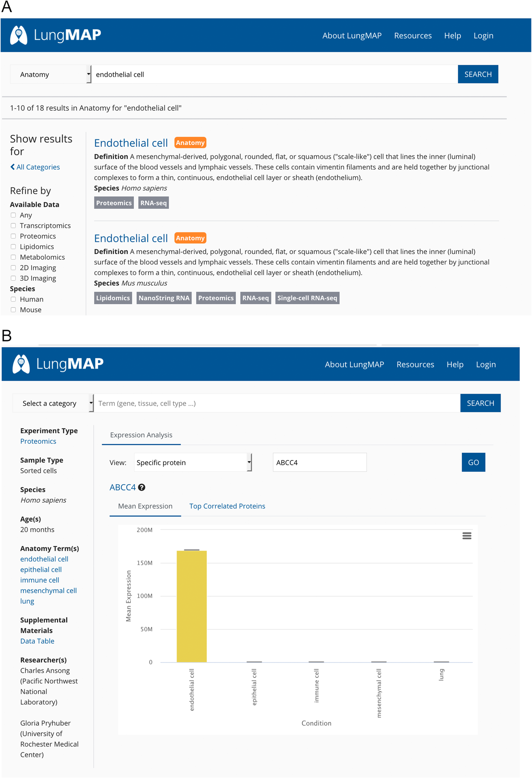The height and width of the screenshot is (778, 532).
Task: Click the Anatomy badge on the Homo sapiens result
Action: (190, 143)
